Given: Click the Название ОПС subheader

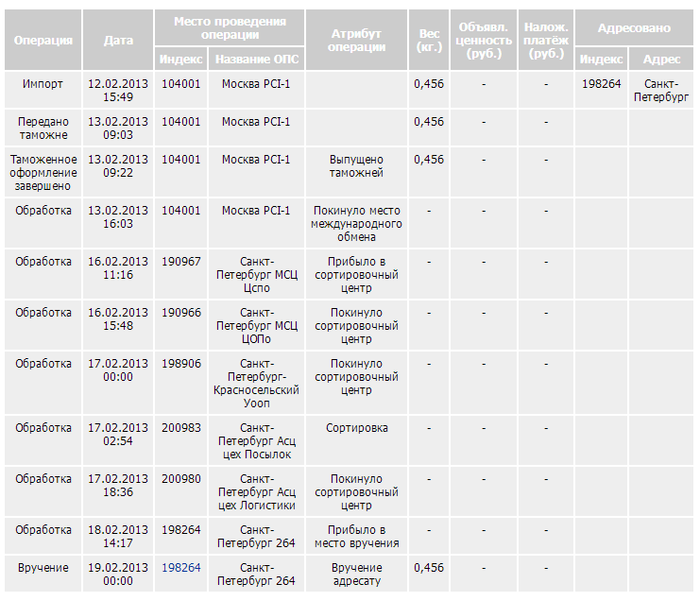Looking at the screenshot, I should click(256, 60).
